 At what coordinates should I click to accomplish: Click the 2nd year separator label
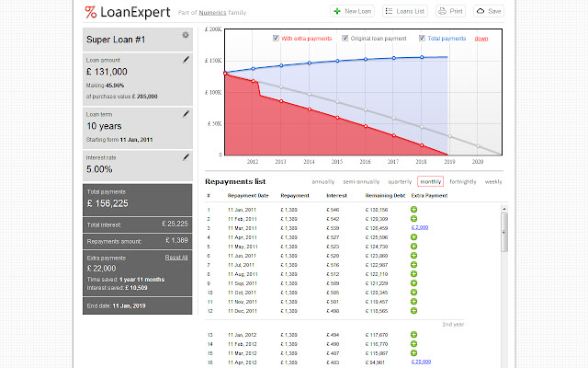click(x=453, y=324)
